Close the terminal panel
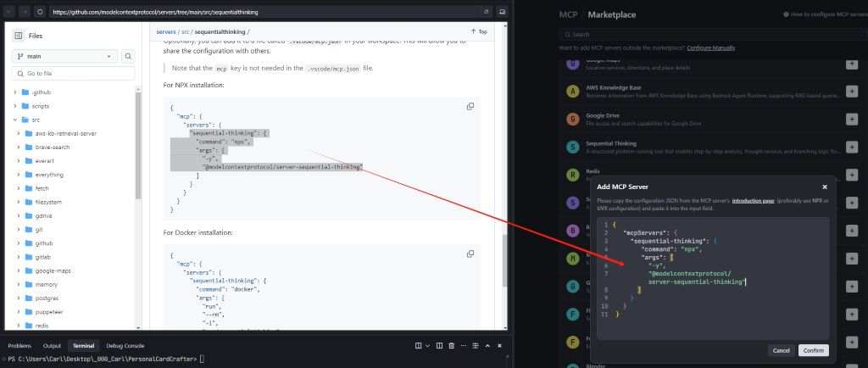868x368 pixels. coord(499,346)
